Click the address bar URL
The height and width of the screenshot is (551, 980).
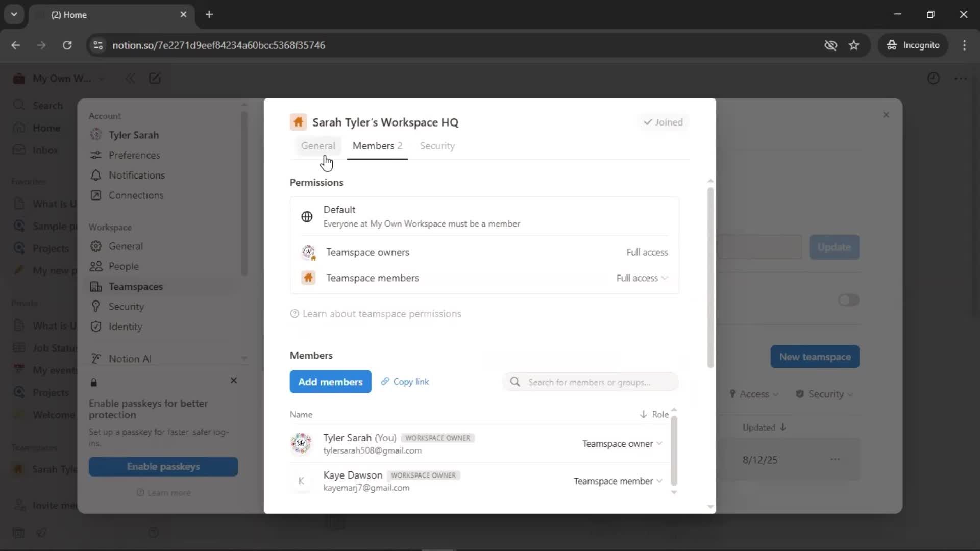point(218,45)
